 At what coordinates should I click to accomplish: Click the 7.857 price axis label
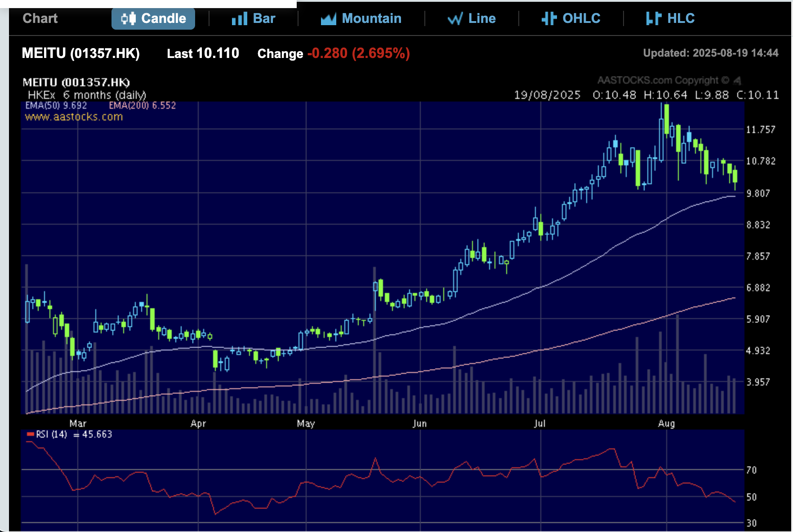coord(758,257)
